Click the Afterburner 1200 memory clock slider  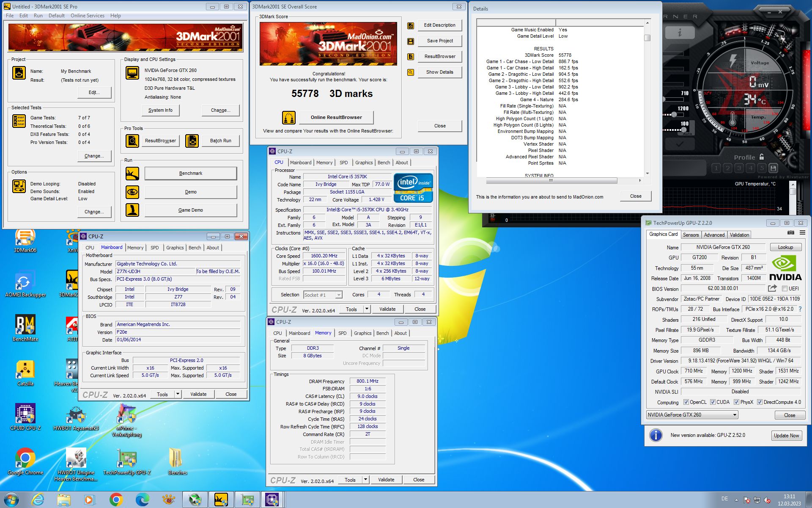pos(674,114)
